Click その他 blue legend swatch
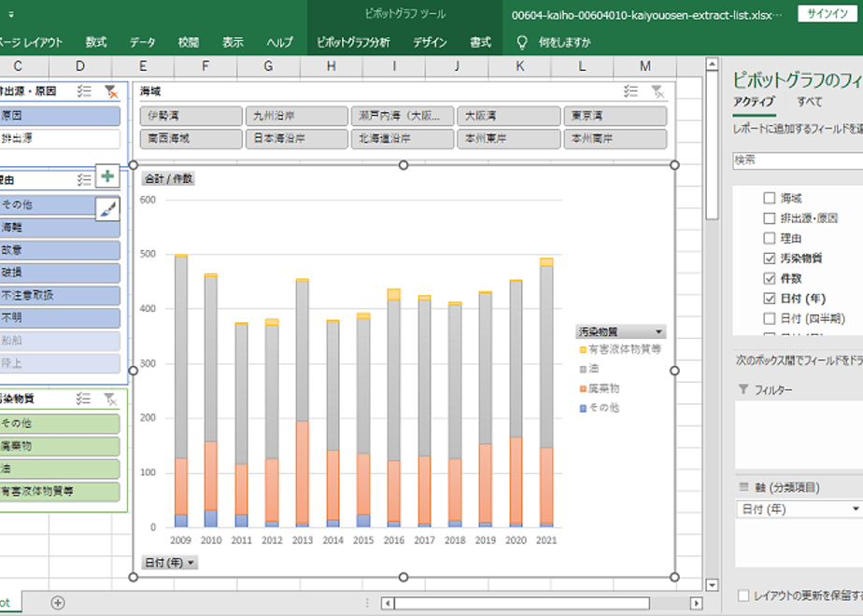 click(583, 408)
